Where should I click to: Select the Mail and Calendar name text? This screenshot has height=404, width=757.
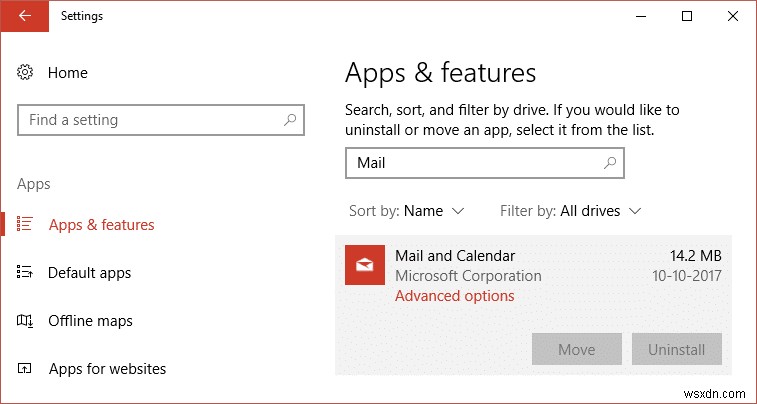coord(455,256)
